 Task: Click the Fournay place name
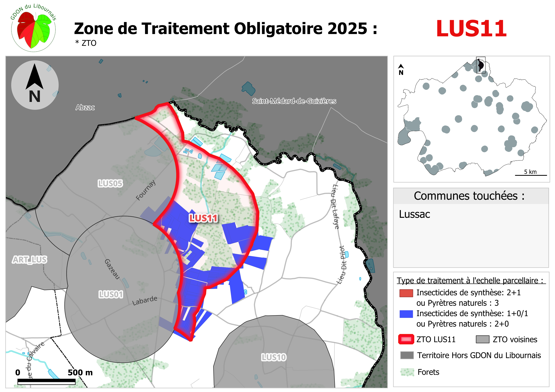[x=146, y=190]
